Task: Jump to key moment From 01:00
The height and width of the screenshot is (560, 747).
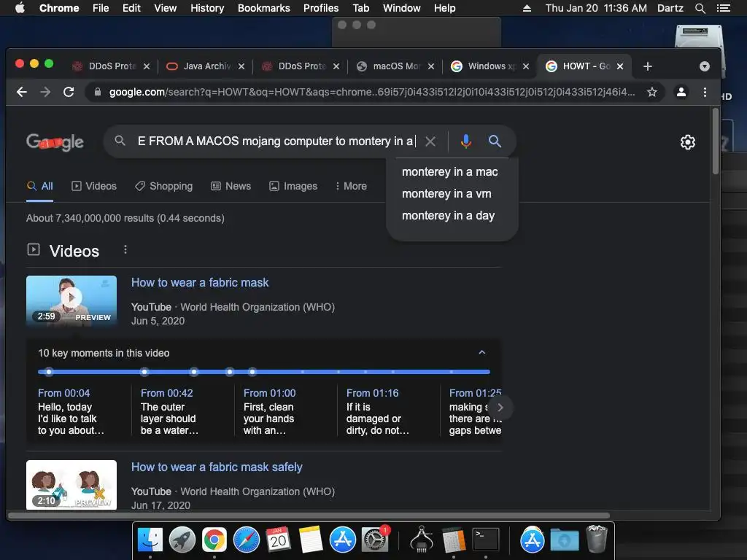Action: [x=270, y=393]
